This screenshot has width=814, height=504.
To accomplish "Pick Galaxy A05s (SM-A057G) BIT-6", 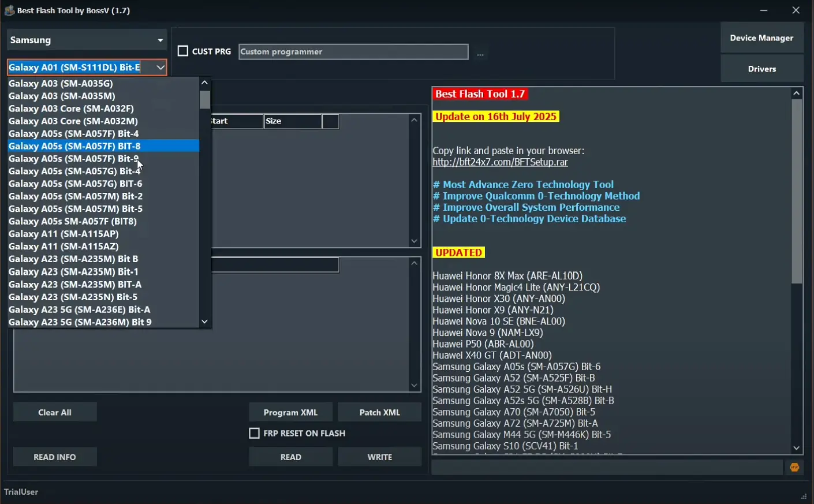I will click(103, 184).
